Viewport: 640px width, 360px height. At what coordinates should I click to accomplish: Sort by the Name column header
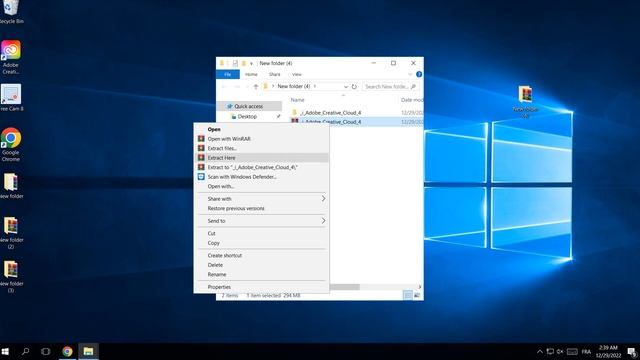[x=298, y=100]
